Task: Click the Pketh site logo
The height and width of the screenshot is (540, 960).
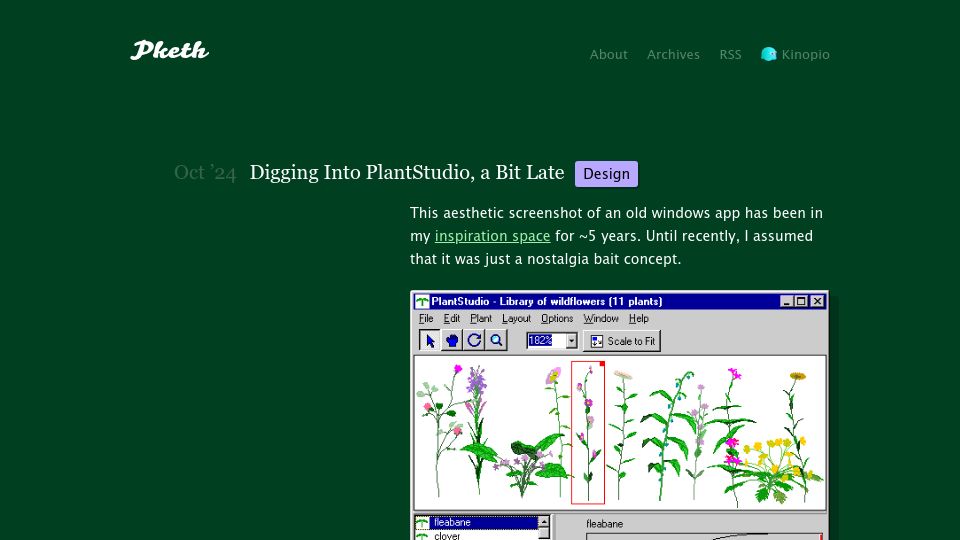Action: coord(170,50)
